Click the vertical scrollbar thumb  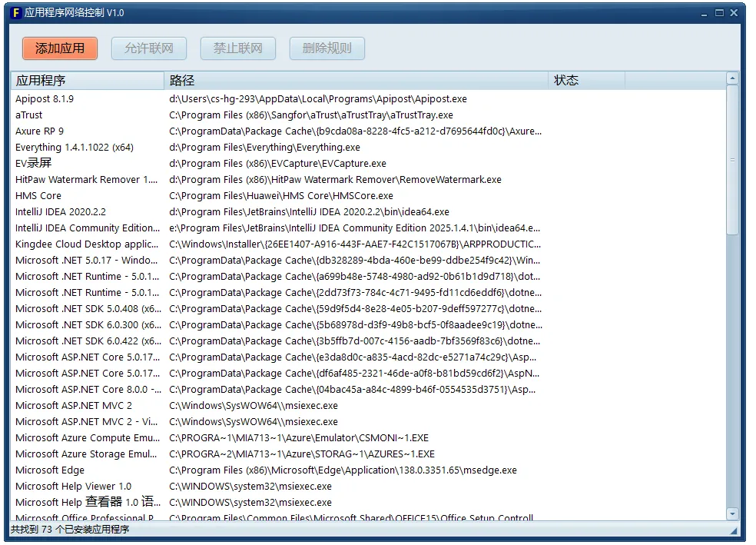coord(732,160)
